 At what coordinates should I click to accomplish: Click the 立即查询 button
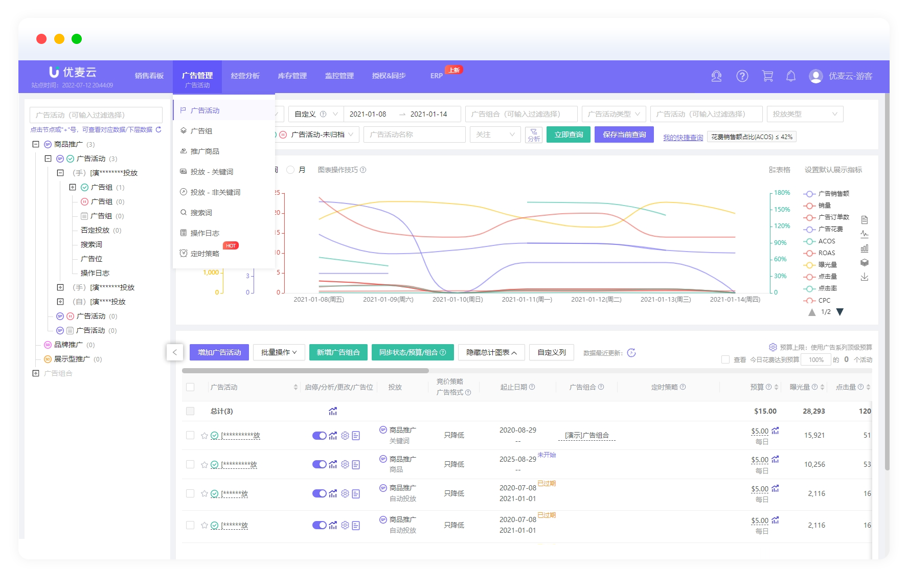tap(568, 134)
